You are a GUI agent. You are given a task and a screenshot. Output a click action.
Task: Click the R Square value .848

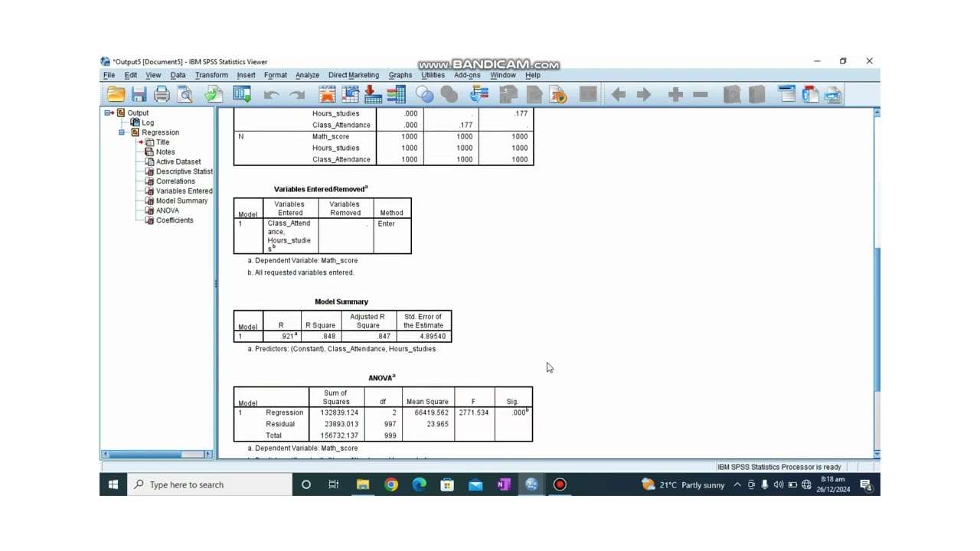tap(328, 336)
